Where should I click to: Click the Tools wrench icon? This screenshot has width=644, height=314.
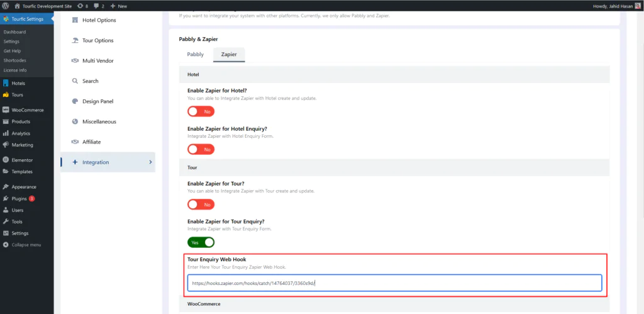click(5, 221)
